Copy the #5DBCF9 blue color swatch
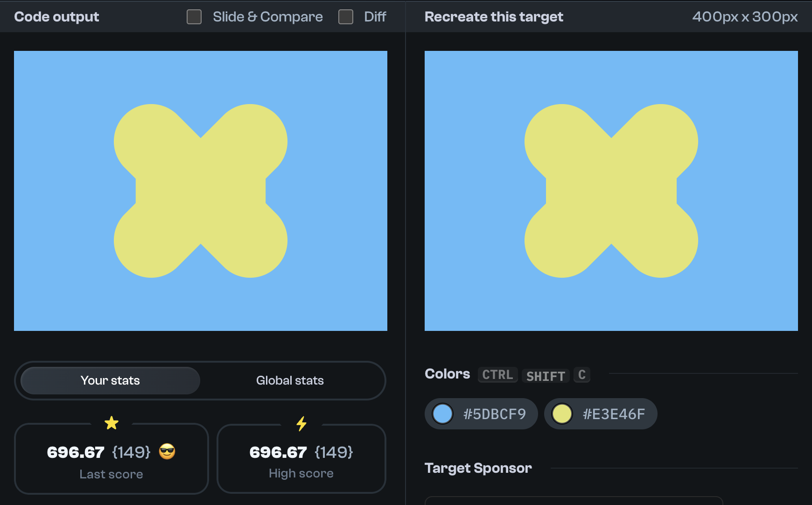 [481, 414]
